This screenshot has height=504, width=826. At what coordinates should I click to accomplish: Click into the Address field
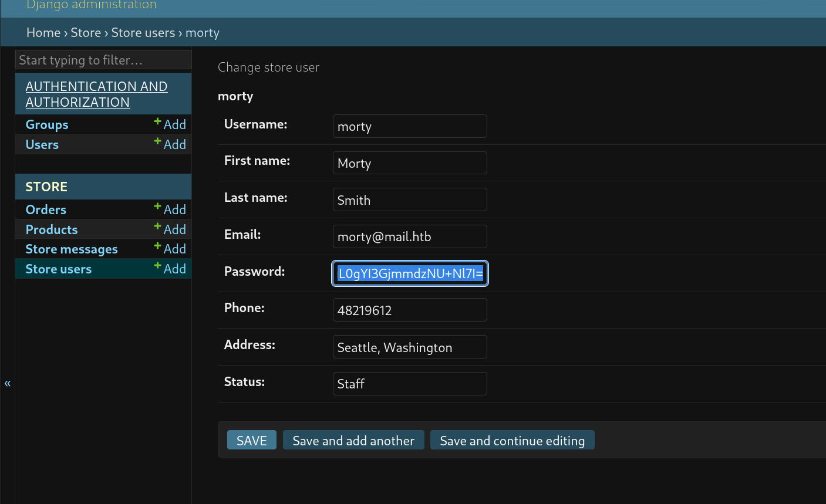point(410,347)
